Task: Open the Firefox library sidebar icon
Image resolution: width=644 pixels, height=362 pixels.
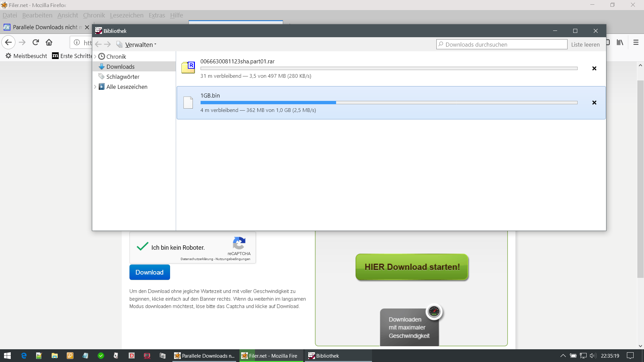Action: click(x=620, y=42)
